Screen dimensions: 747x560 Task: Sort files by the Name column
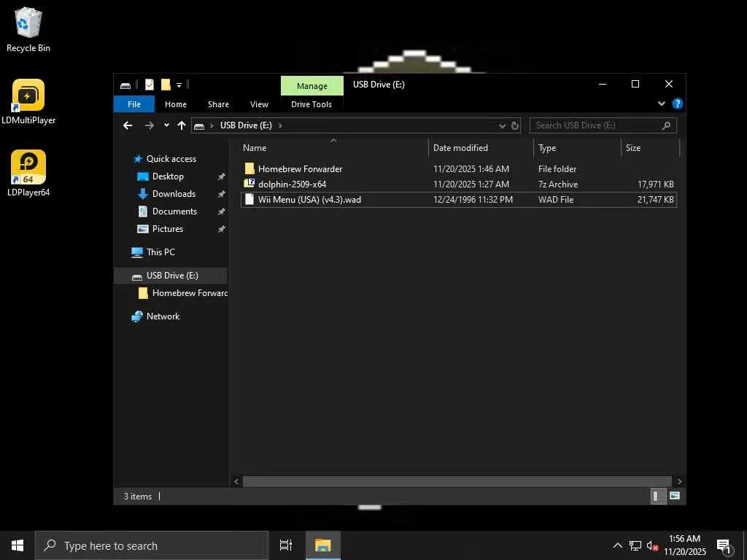point(333,147)
